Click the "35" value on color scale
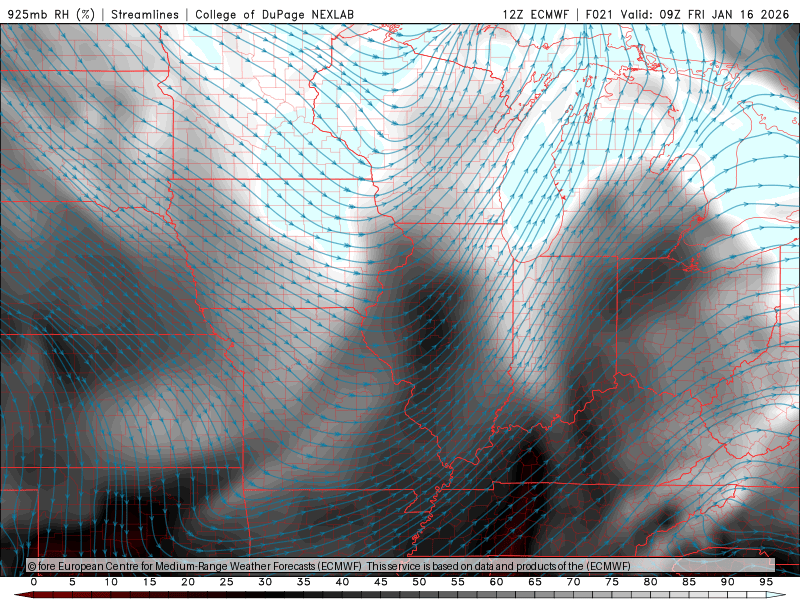Screen dimensions: 800x600 (304, 582)
